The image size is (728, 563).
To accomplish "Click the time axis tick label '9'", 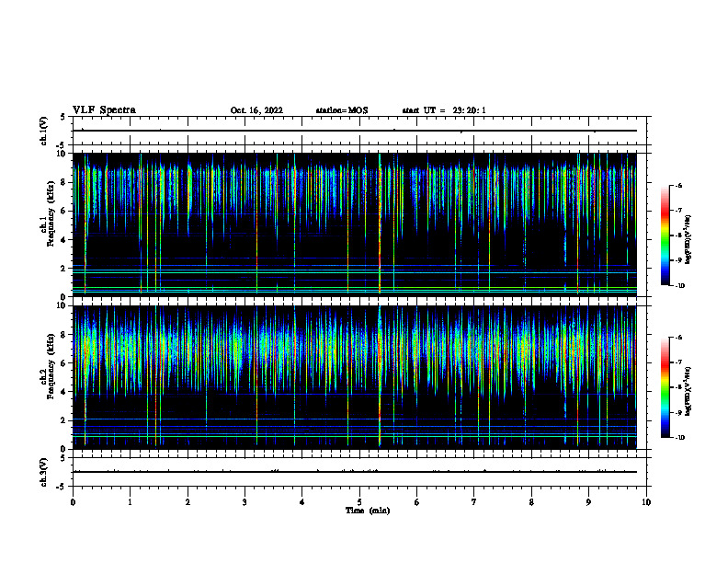I will point(588,502).
